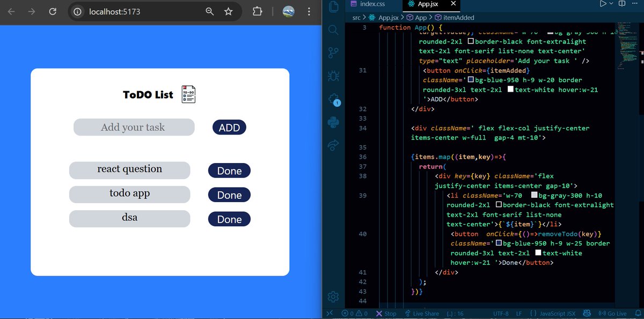644x319 pixels.
Task: Expand the run button dropdown arrow
Action: click(x=611, y=4)
